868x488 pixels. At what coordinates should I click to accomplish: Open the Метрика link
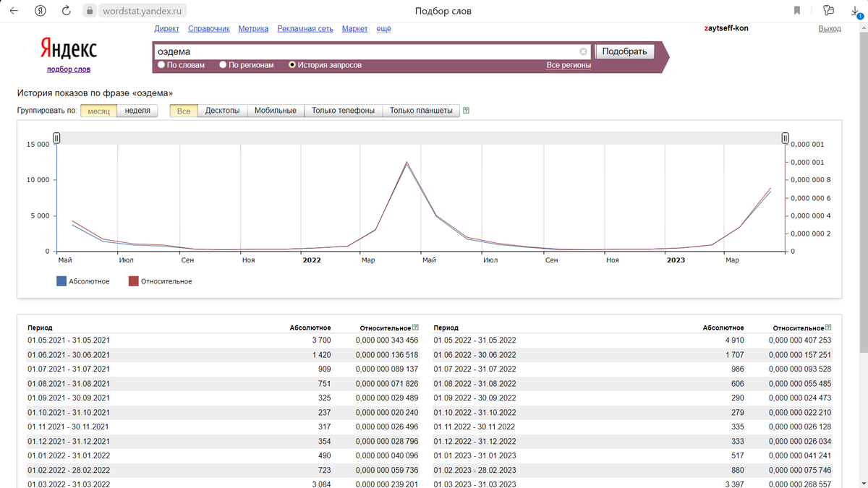click(253, 29)
